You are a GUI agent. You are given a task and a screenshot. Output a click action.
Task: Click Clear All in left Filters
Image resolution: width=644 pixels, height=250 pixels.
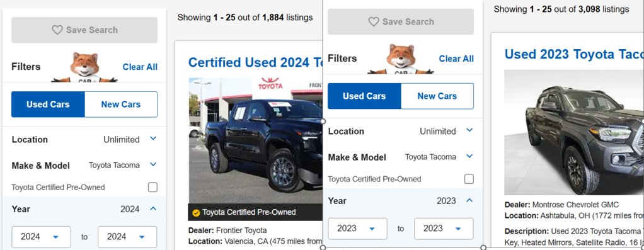tap(140, 67)
